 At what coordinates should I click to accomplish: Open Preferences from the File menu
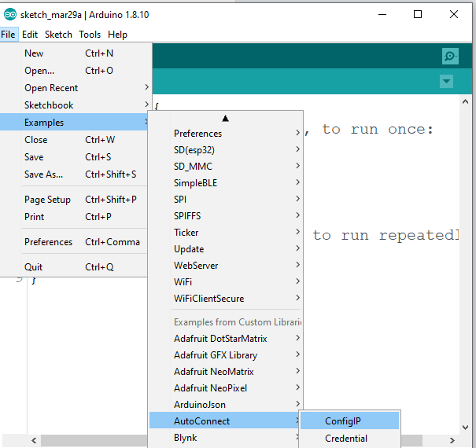75,242
